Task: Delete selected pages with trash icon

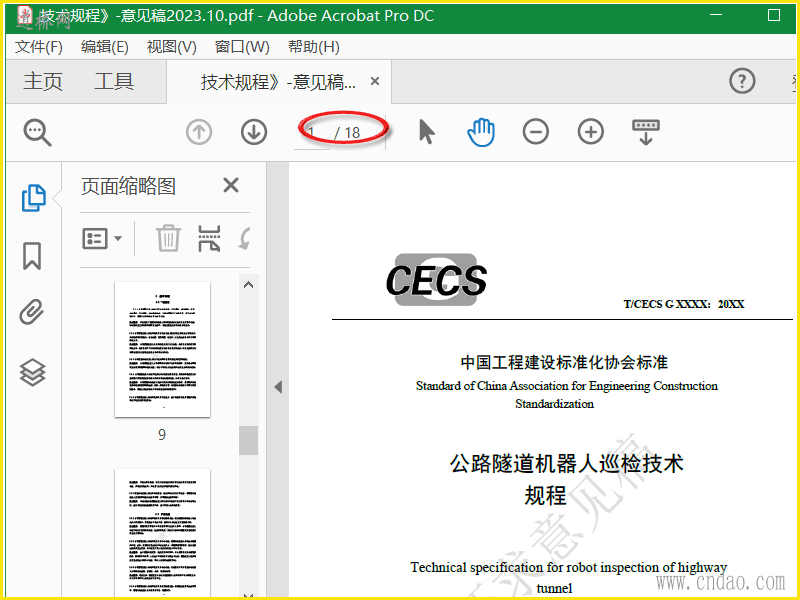Action: [x=168, y=238]
